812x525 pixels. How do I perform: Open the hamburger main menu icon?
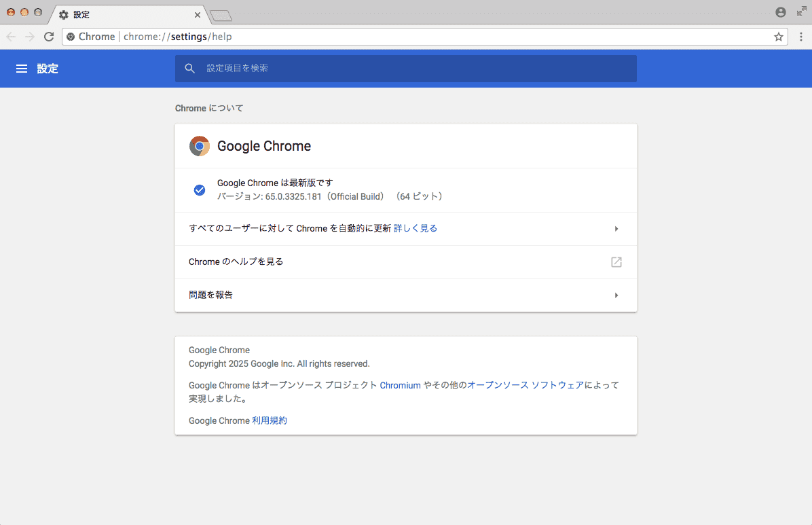click(21, 69)
